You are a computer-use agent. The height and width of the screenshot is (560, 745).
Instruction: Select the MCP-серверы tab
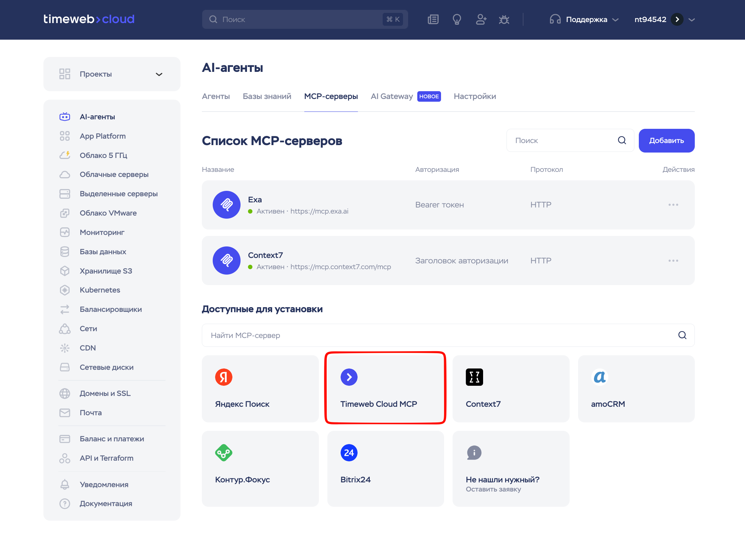coord(331,96)
